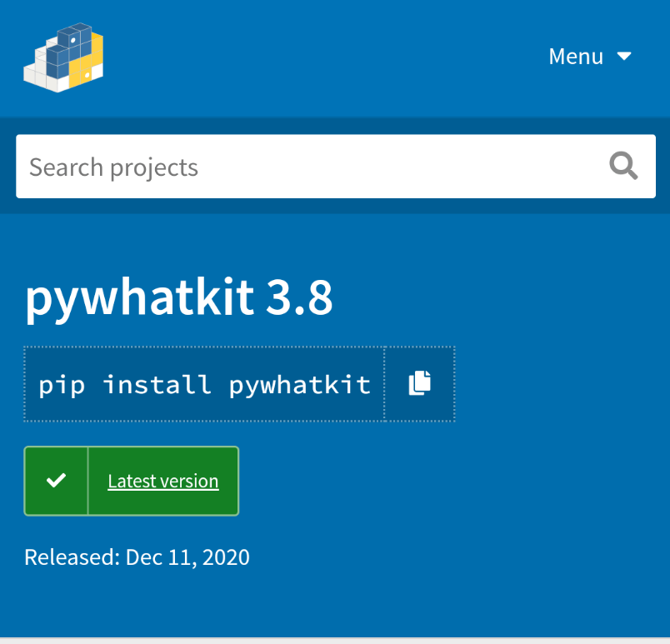Click "pywhatkit" inside the install command box

click(x=299, y=384)
